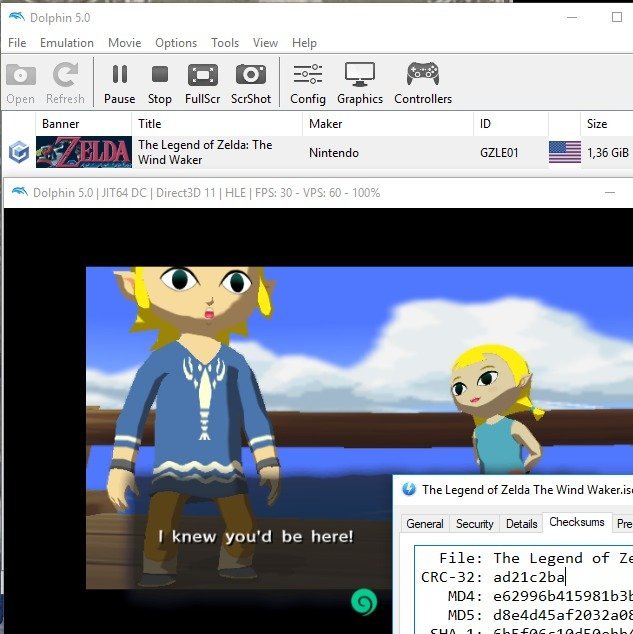Sort game list by Title column
Screen dimensions: 633x634
pyautogui.click(x=150, y=124)
